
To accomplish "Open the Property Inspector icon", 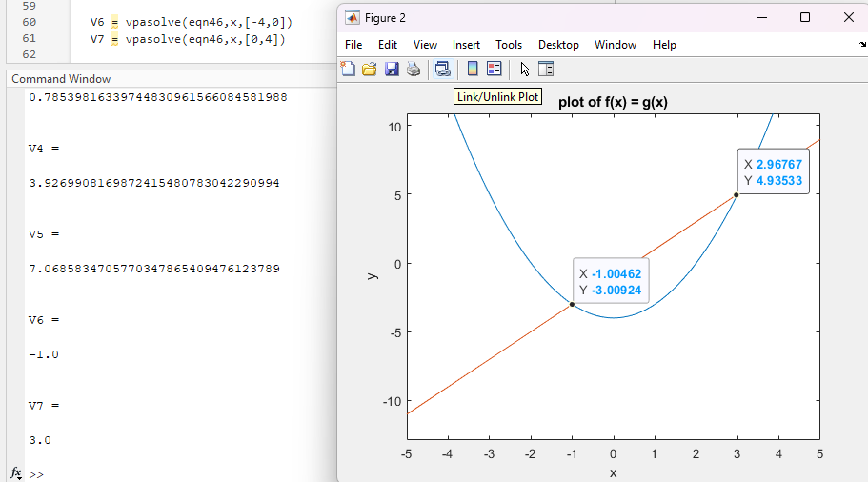I will tap(546, 69).
